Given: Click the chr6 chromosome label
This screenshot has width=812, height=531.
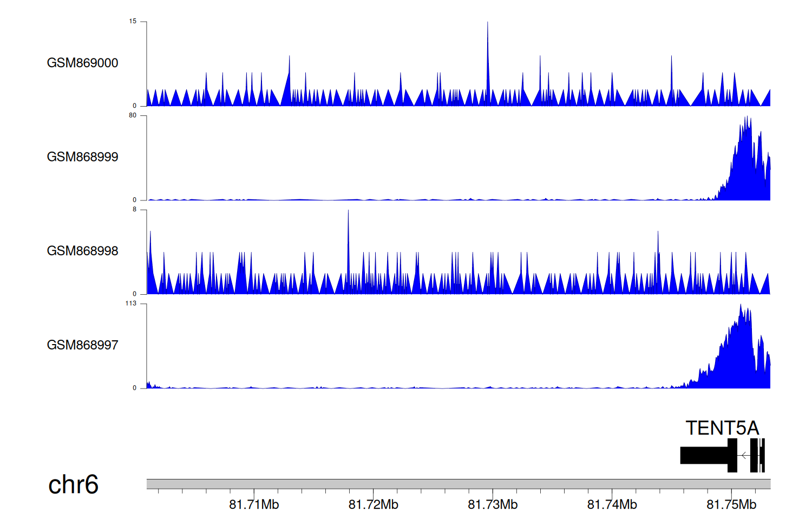Looking at the screenshot, I should [73, 484].
